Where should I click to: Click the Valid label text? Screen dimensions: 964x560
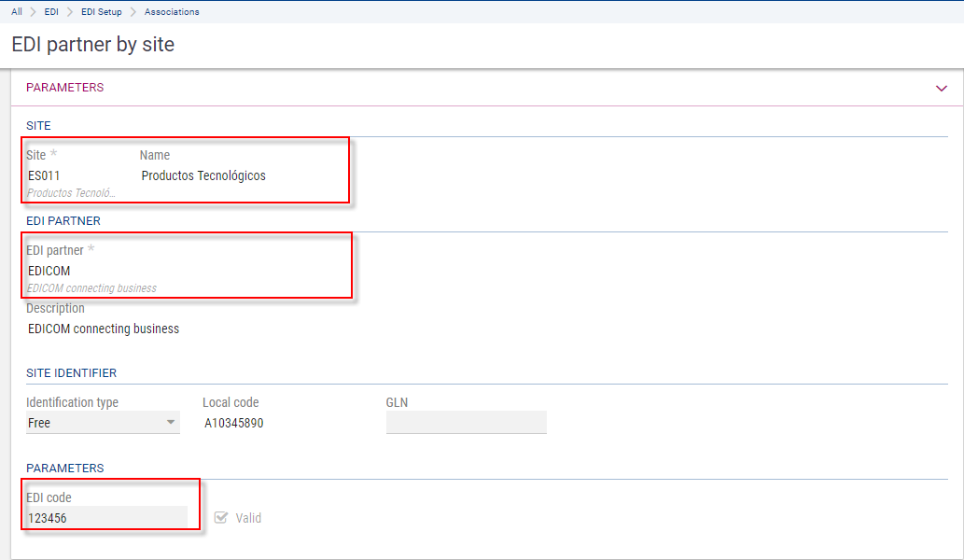(x=248, y=518)
